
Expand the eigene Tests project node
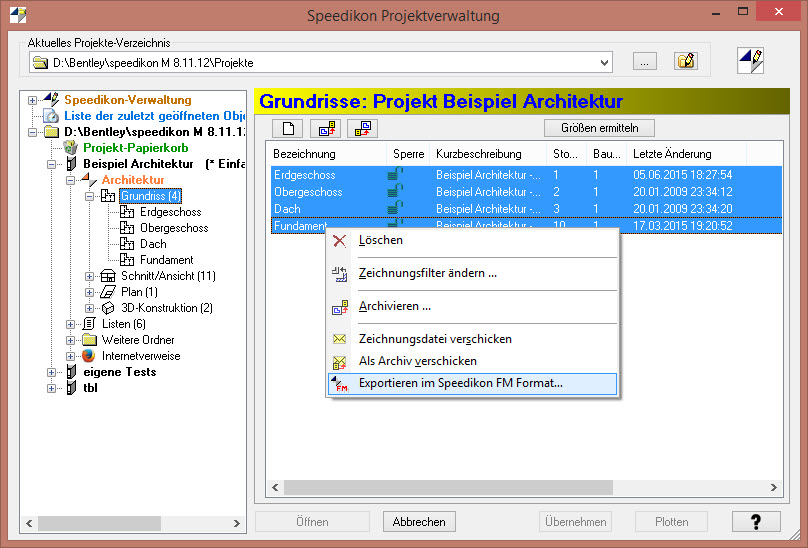(52, 372)
